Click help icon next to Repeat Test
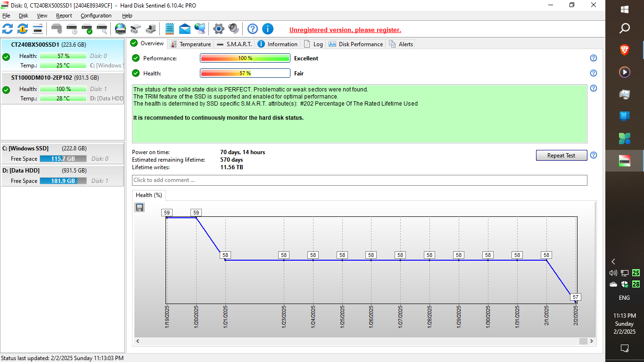Viewport: 644px width, 362px height. (594, 155)
